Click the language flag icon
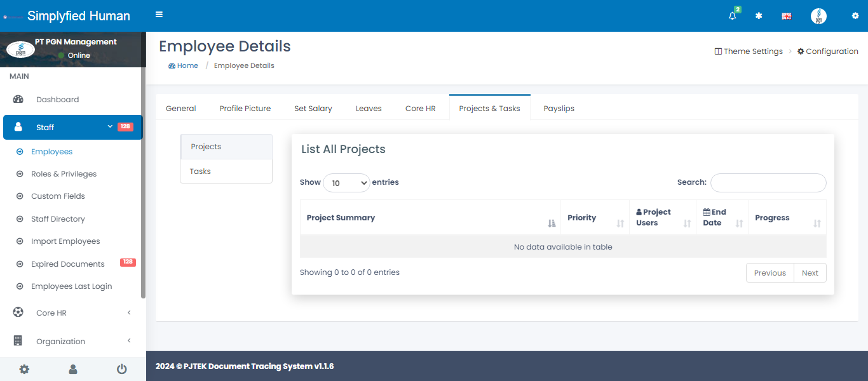The image size is (868, 381). [x=786, y=17]
